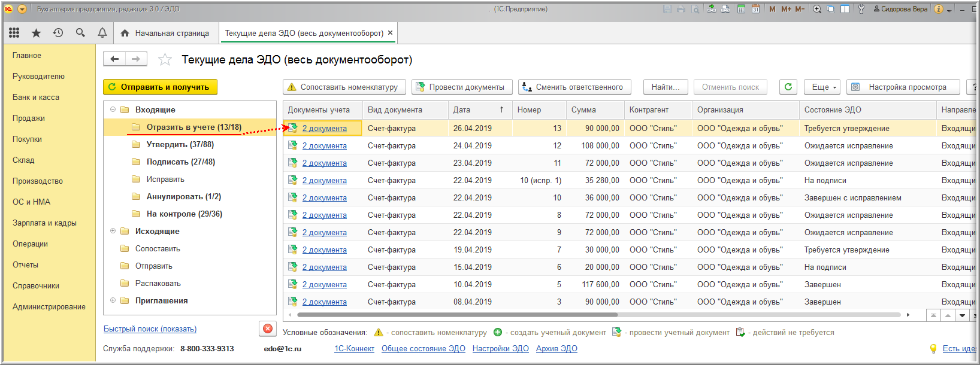Open Favorites star in top toolbar
This screenshot has height=365, width=980.
click(x=36, y=33)
